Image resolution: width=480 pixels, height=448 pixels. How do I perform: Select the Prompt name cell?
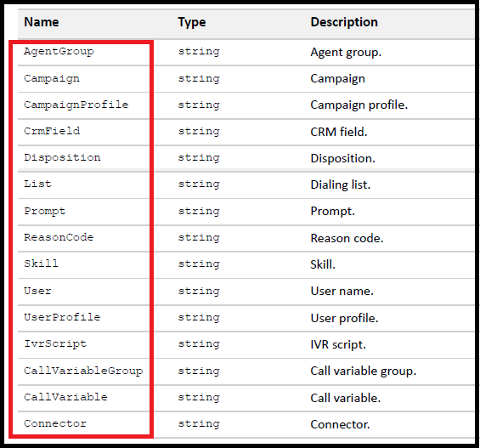(x=45, y=212)
